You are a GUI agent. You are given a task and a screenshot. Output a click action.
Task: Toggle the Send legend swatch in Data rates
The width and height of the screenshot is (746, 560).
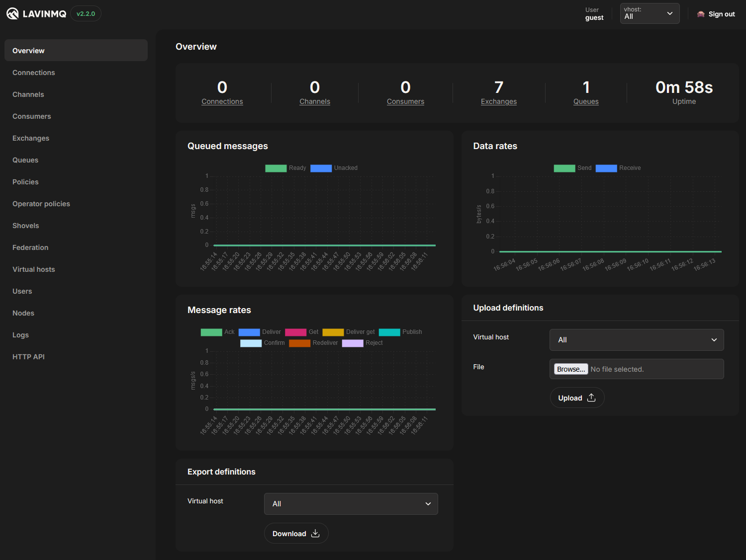(x=564, y=168)
